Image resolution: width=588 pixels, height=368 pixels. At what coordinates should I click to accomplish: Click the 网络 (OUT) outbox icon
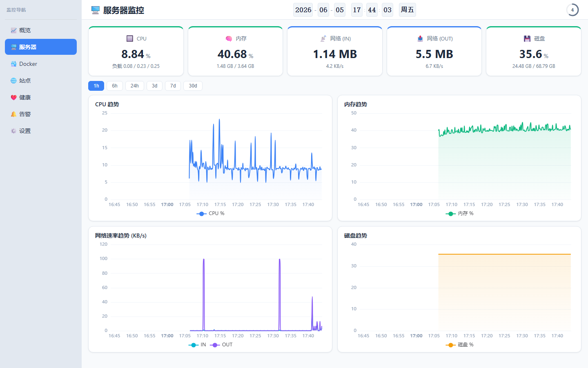pos(420,38)
